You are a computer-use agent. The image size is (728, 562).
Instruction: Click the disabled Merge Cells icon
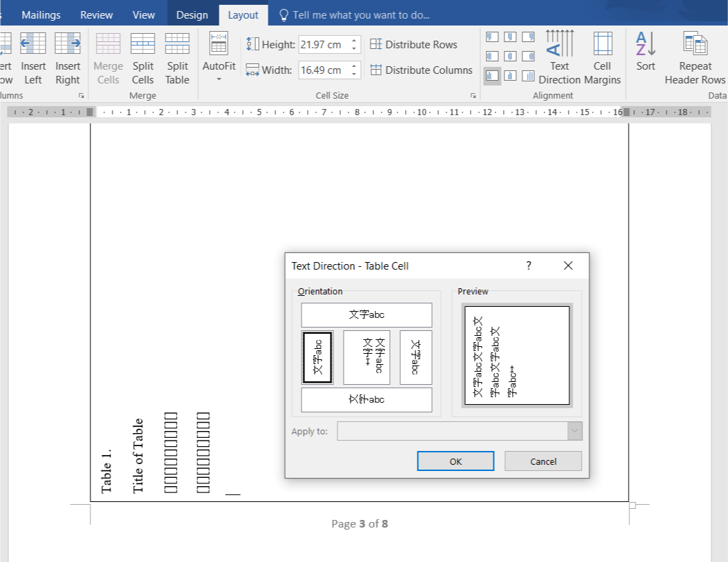(108, 43)
